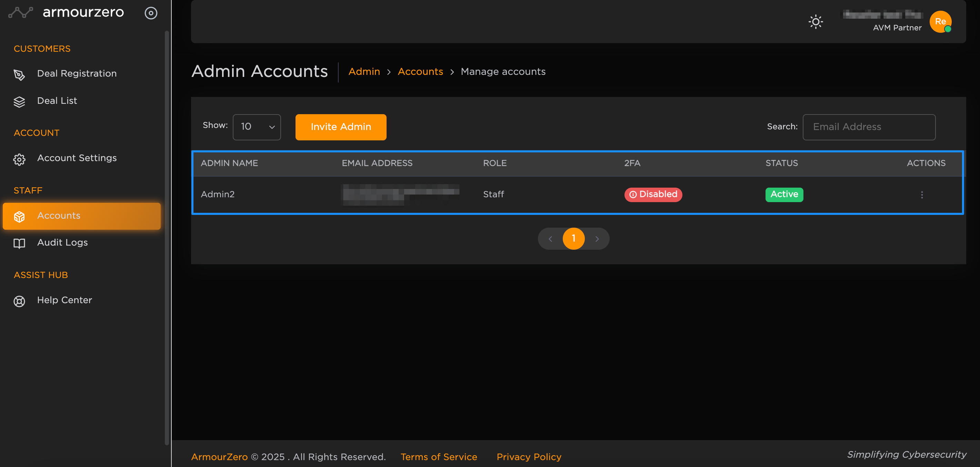Image resolution: width=980 pixels, height=467 pixels.
Task: Click the Deal Registration pen icon
Action: point(19,74)
